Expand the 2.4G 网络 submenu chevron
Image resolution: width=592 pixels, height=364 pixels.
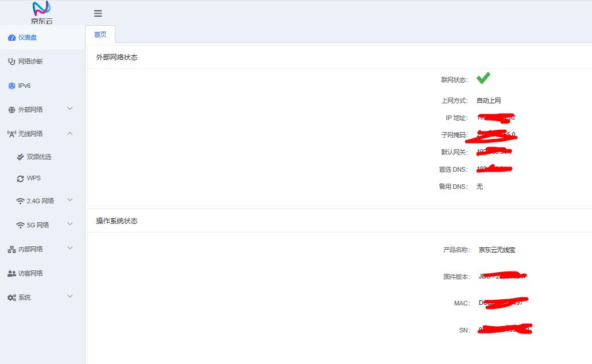(x=70, y=200)
